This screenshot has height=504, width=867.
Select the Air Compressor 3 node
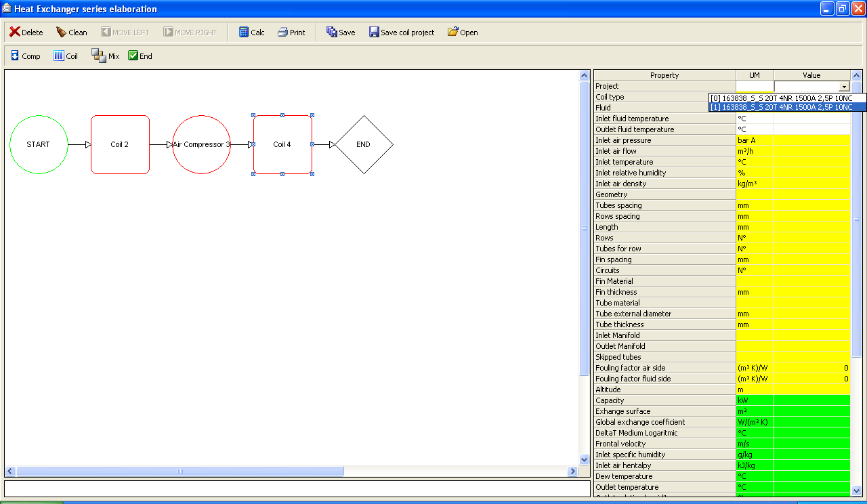click(202, 144)
